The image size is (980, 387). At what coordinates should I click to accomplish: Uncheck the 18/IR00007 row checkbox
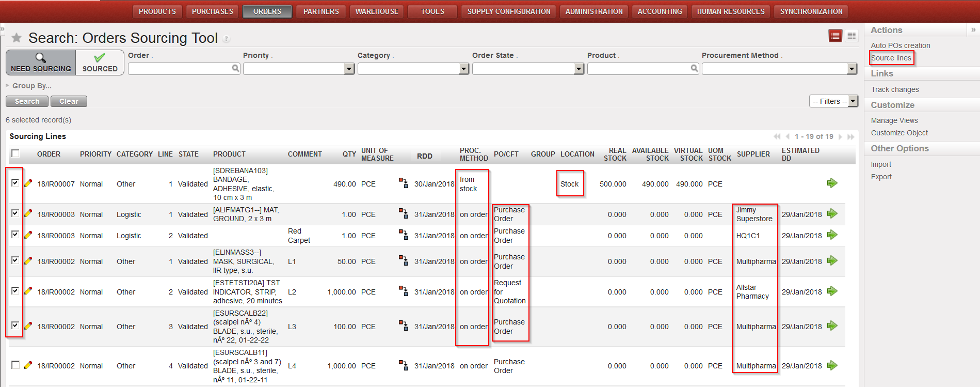click(15, 183)
